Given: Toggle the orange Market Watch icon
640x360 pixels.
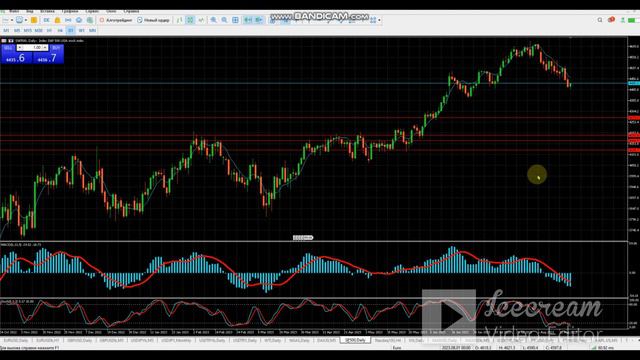Looking at the screenshot, I should (34, 20).
